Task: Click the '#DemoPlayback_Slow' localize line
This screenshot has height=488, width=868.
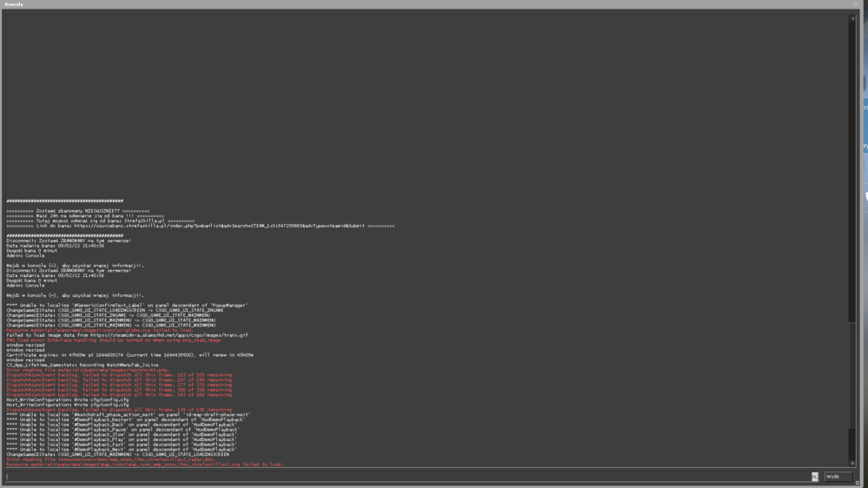Action: [122, 435]
